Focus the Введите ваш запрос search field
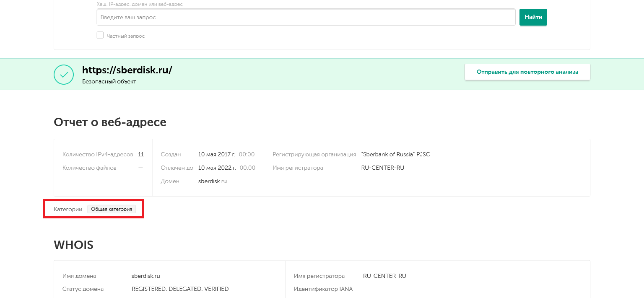The height and width of the screenshot is (298, 644). (x=306, y=17)
